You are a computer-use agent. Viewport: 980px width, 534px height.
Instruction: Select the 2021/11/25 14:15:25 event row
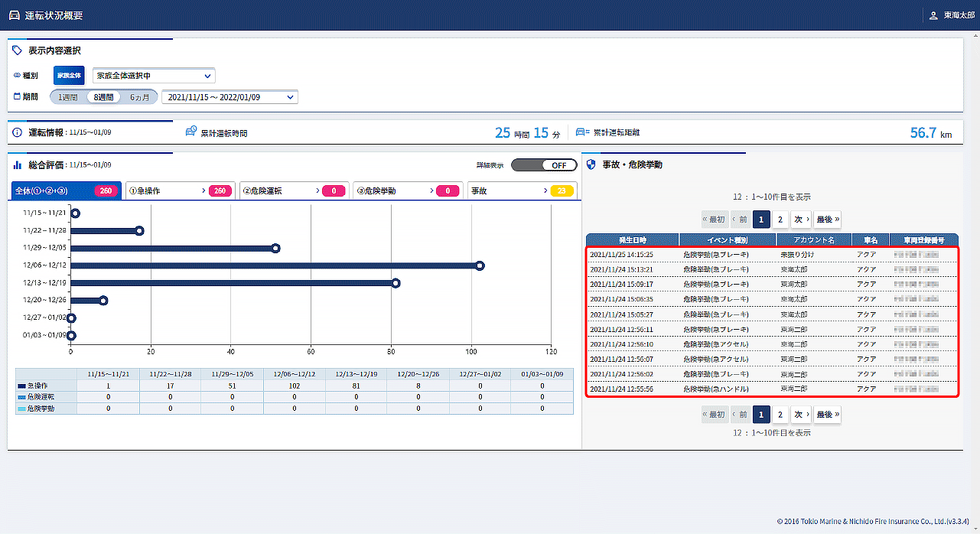tap(771, 254)
